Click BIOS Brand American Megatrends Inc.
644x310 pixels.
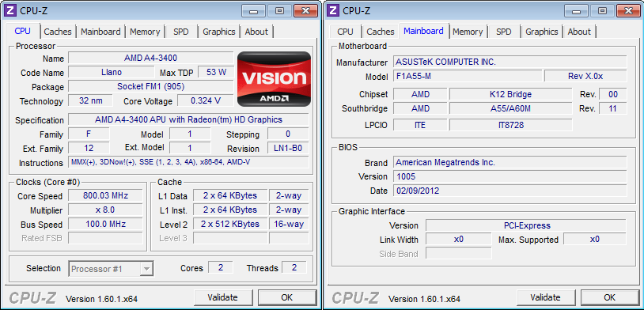click(510, 162)
